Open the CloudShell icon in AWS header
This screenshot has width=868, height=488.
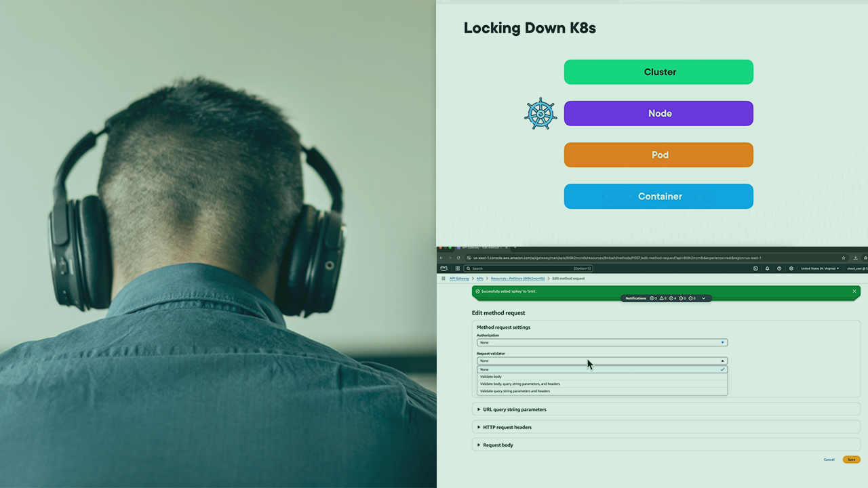point(755,268)
